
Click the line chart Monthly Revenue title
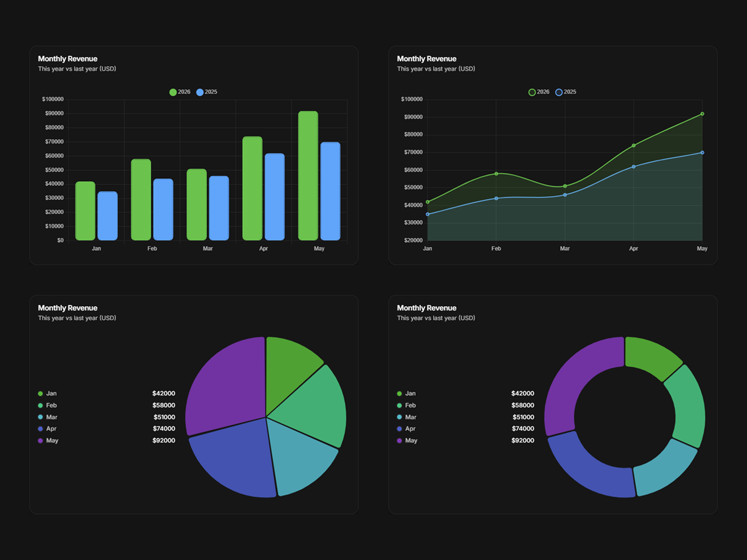tap(427, 59)
